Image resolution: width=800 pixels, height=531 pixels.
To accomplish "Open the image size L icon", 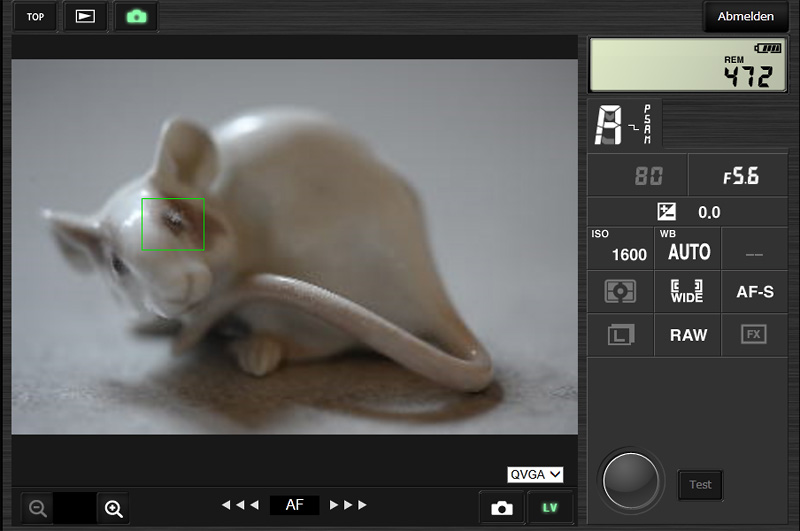I will (x=620, y=335).
